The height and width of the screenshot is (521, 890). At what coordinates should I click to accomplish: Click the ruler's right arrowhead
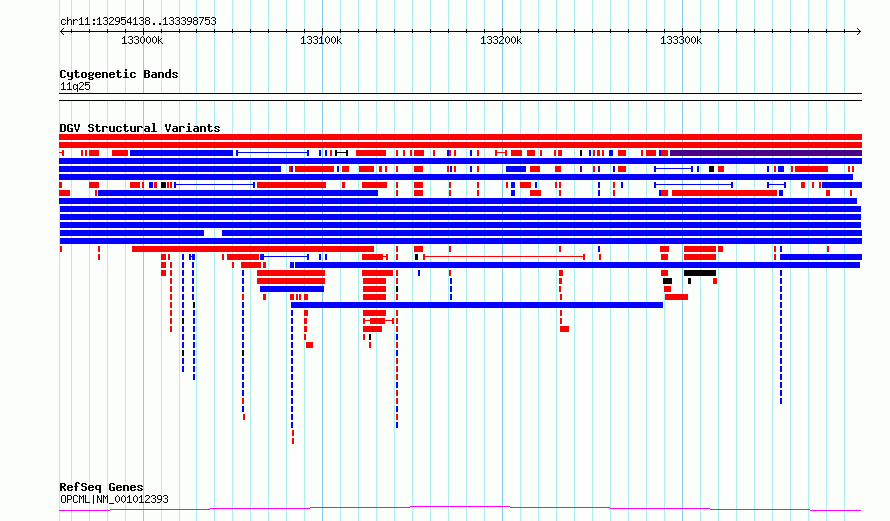point(859,32)
